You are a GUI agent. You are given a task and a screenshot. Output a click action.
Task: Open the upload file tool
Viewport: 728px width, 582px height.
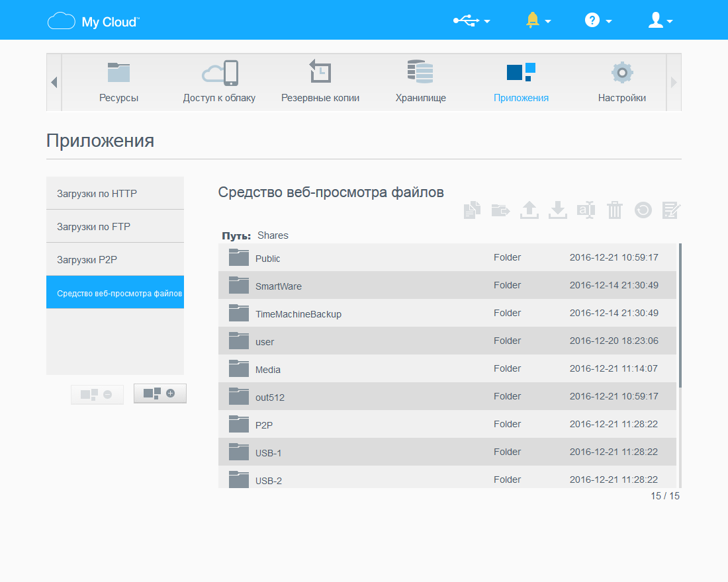point(529,210)
